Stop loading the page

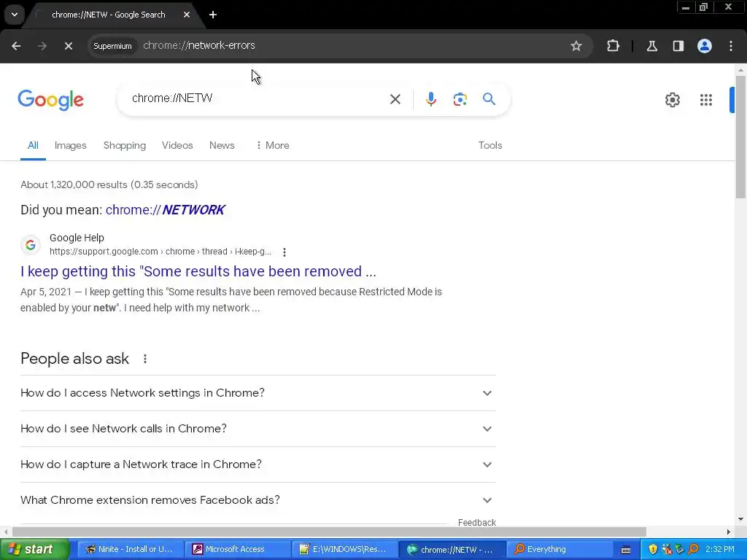point(68,46)
